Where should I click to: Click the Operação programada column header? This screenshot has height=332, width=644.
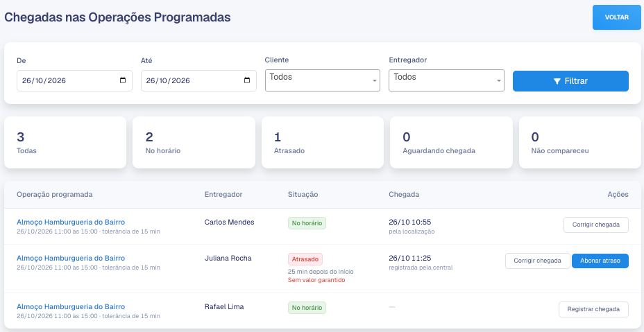coord(55,195)
